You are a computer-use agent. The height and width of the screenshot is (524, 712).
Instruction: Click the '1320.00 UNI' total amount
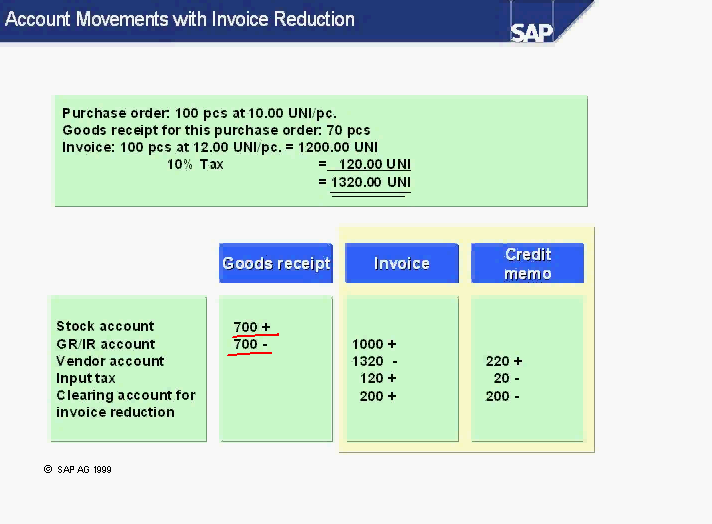click(x=371, y=182)
